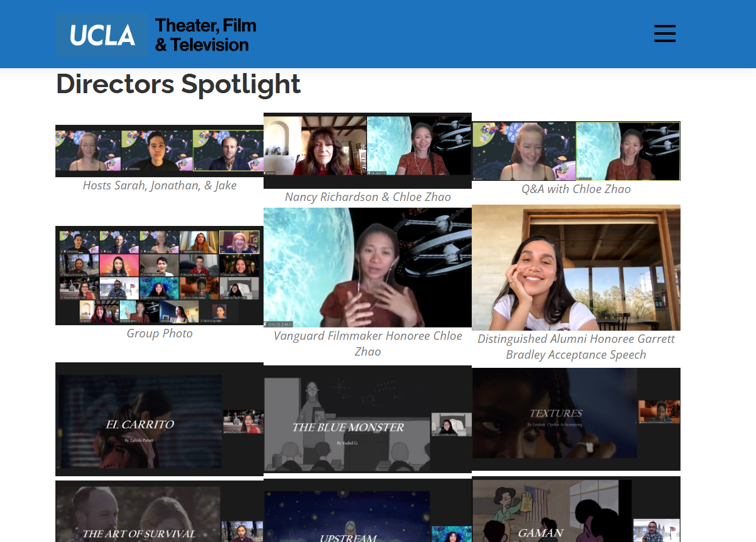
Task: Click the Group Photo caption text
Action: click(159, 333)
